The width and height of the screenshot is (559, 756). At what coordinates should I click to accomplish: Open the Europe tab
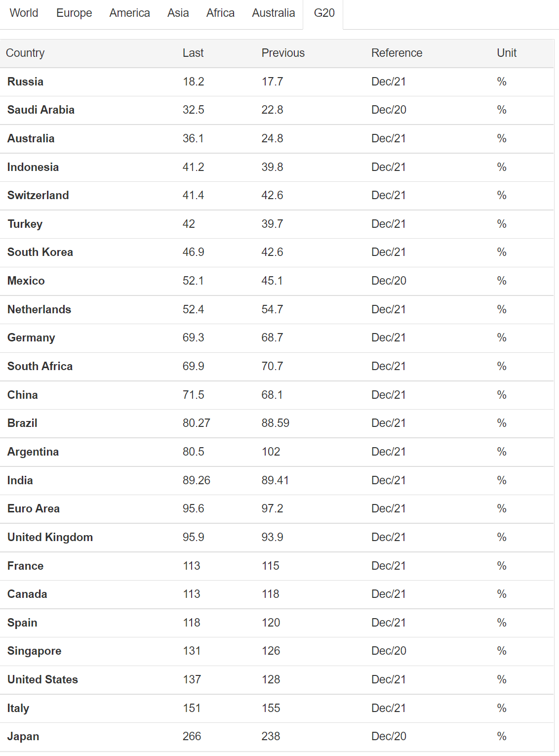click(74, 13)
